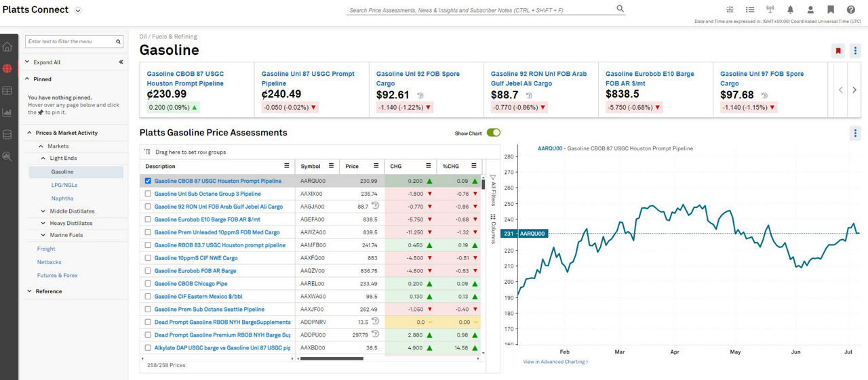This screenshot has height=380, width=868.
Task: Click the user profile icon
Action: [x=810, y=9]
